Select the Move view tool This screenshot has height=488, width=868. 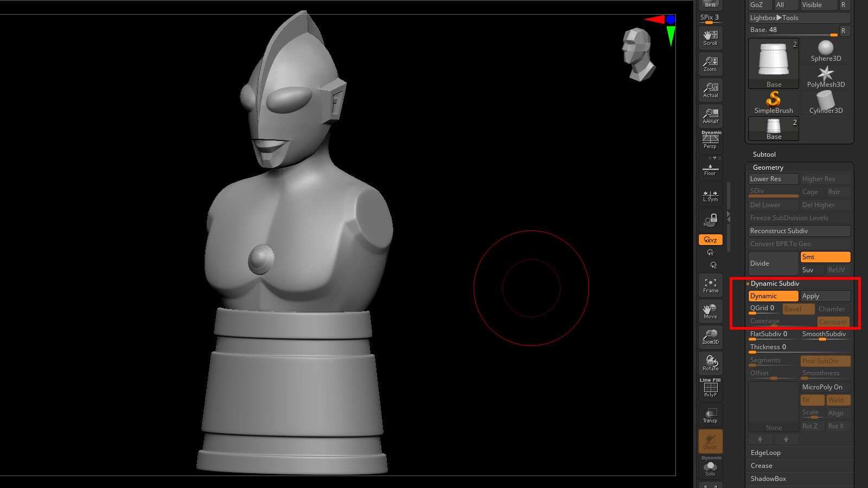point(710,311)
